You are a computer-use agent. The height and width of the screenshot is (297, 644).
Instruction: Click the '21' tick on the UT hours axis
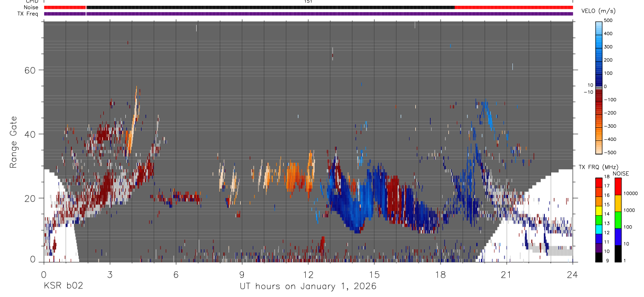[507, 274]
